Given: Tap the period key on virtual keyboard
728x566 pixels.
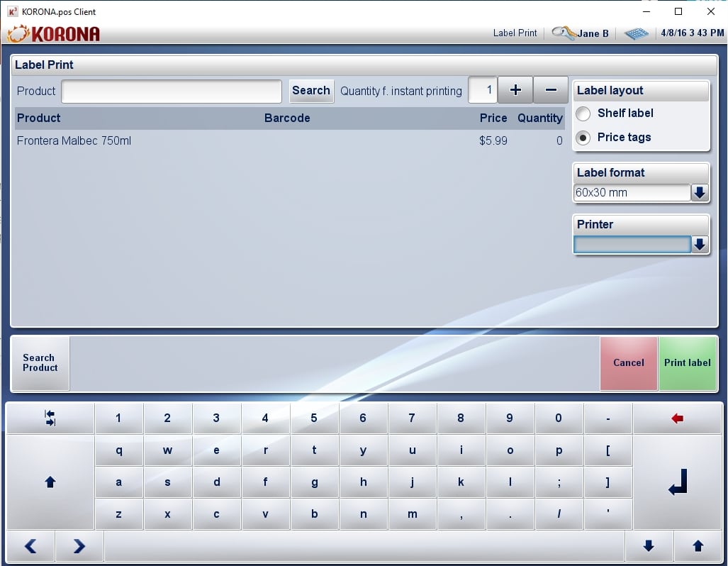Looking at the screenshot, I should (510, 514).
